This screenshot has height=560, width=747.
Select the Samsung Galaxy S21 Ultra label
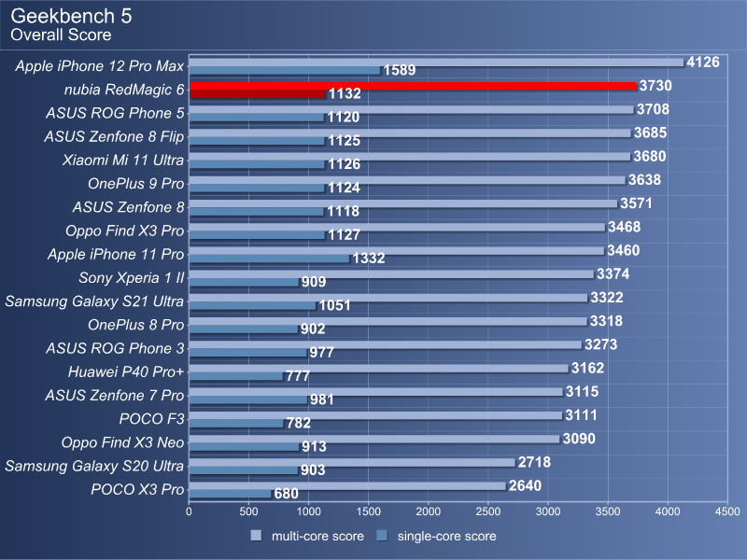94,301
